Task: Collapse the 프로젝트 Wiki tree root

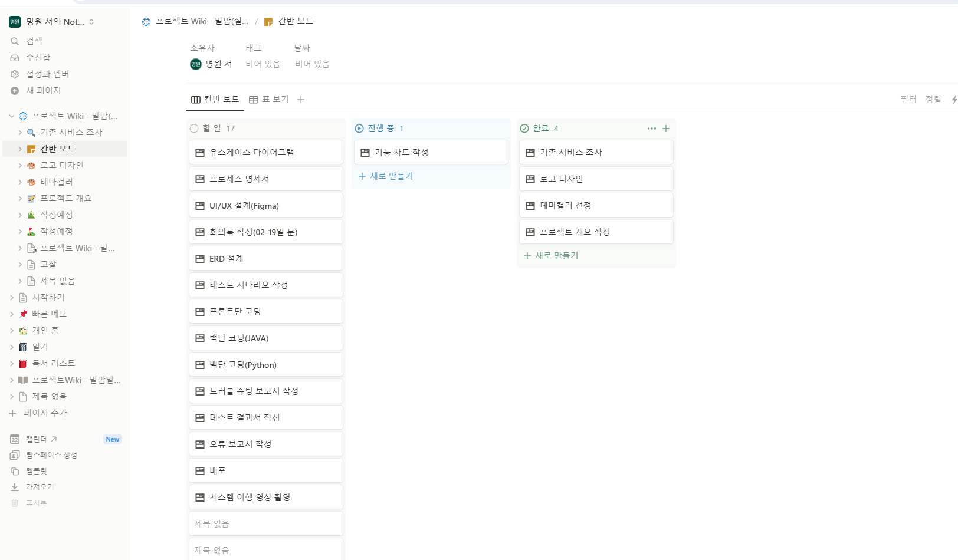Action: coord(12,116)
